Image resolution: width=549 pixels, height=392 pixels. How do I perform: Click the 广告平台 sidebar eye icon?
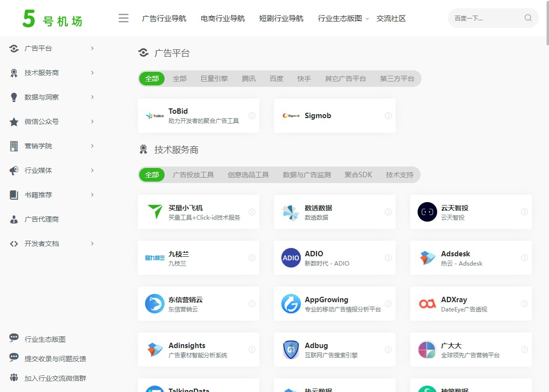coord(14,48)
